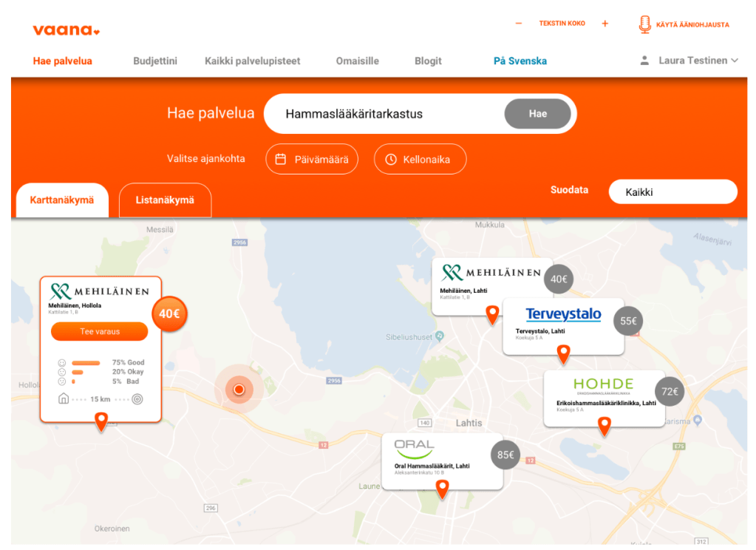Screen dimensions: 756x550
Task: Click map pin under Mehiläinen, Hollola card
Action: pos(101,421)
